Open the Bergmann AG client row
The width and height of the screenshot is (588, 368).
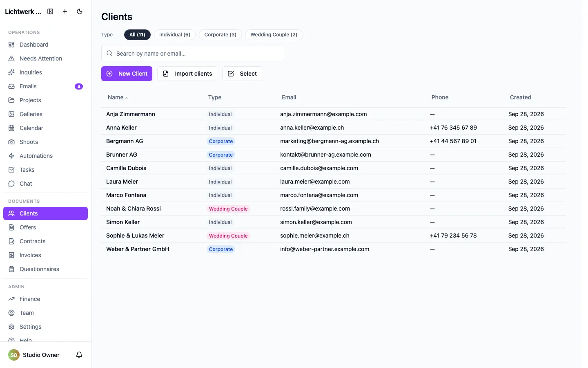334,141
